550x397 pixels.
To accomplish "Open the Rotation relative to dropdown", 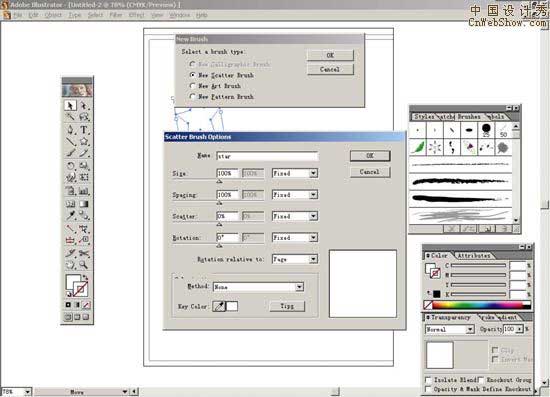I will click(x=313, y=259).
